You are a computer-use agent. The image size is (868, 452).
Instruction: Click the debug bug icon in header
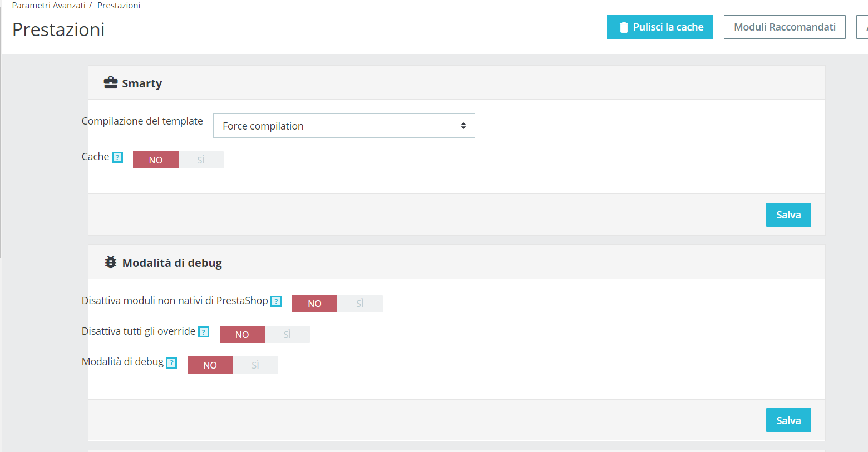(111, 262)
